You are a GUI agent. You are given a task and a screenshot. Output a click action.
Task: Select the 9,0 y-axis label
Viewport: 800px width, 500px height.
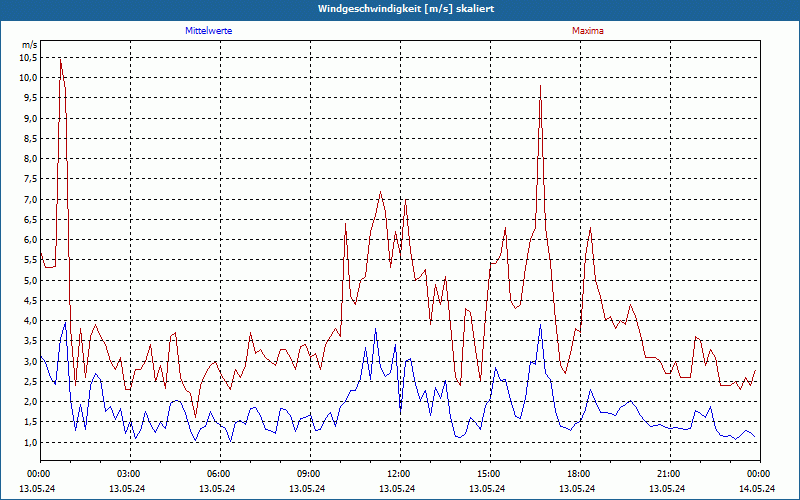(x=31, y=118)
